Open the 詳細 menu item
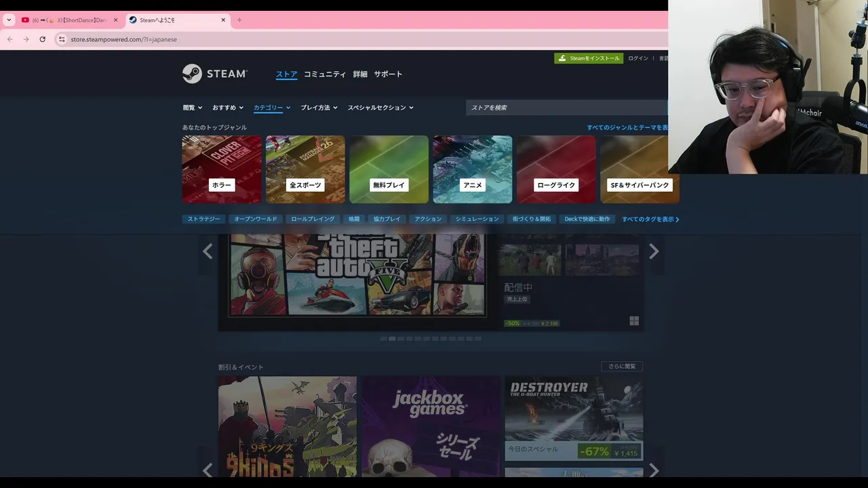 360,74
